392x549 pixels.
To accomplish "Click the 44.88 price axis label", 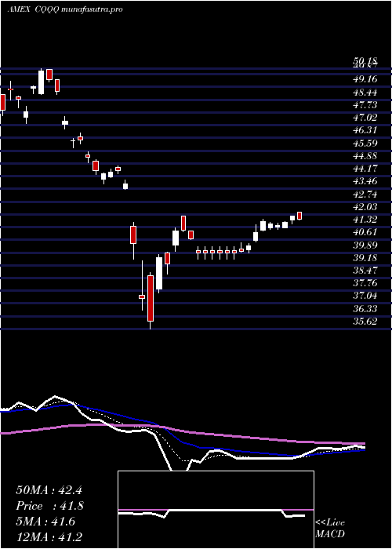I will (365, 156).
